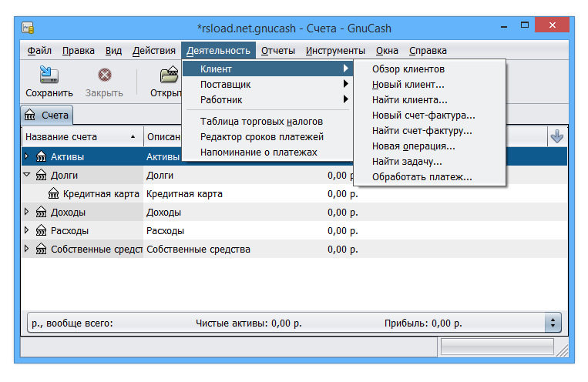Viewport: 588px width, 382px height.
Task: Expand the Активы account row
Action: [x=27, y=156]
